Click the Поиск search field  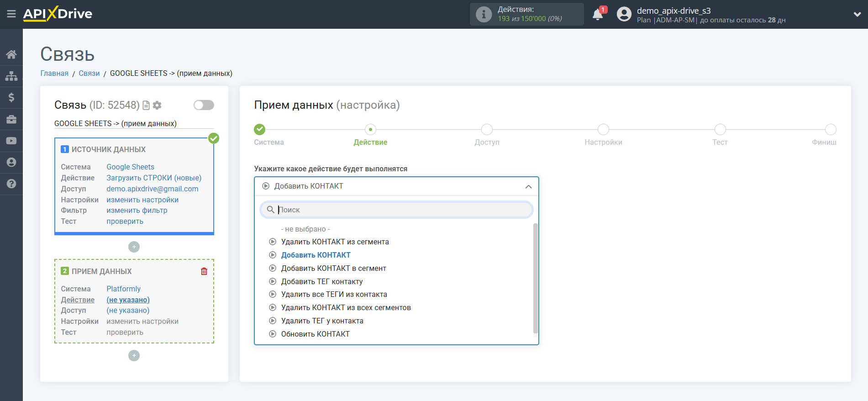pos(396,210)
